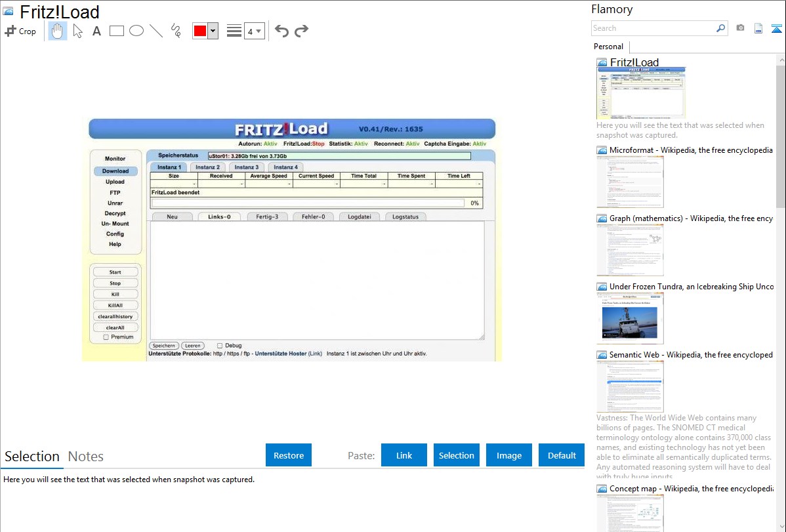Screen dimensions: 786x532
Task: Click the snapshot list scrollbar thumb
Action: click(x=781, y=135)
